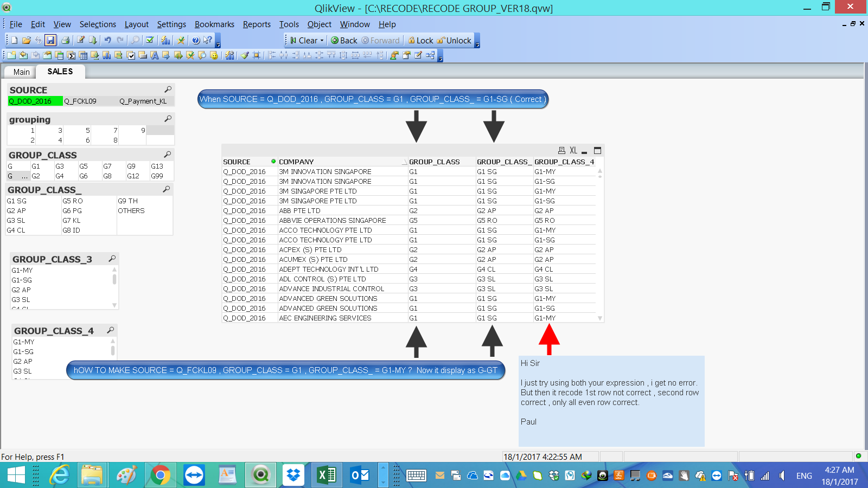868x488 pixels.
Task: Open the Help topics question-mark icon
Action: (196, 40)
